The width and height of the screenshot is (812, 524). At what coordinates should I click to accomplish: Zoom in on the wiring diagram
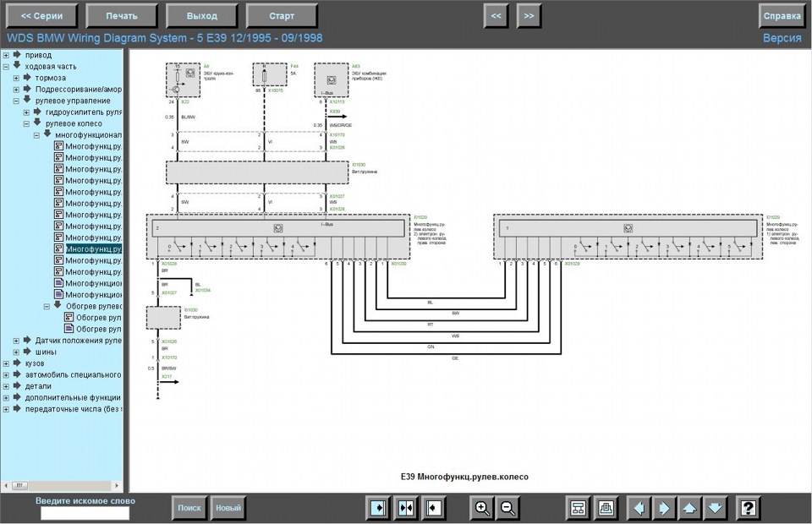[x=481, y=509]
